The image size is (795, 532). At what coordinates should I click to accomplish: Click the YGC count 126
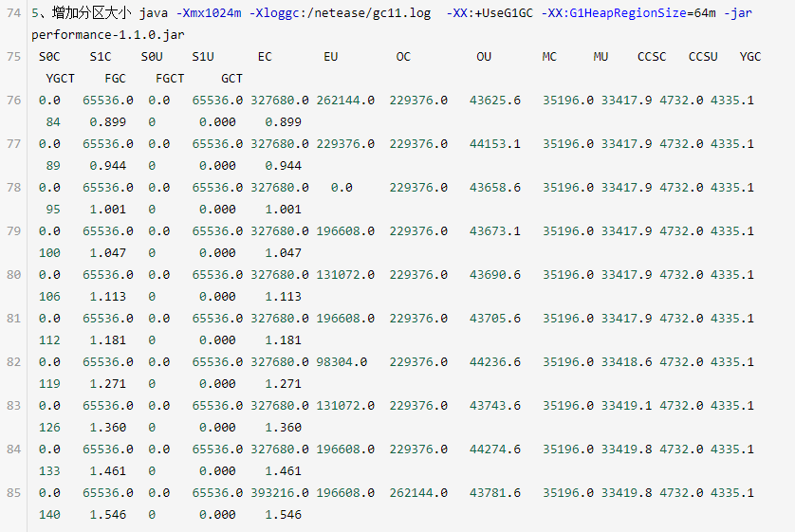point(49,427)
